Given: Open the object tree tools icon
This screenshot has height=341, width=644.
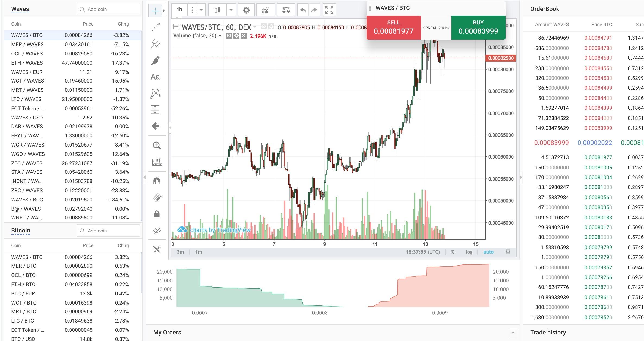Looking at the screenshot, I should click(x=157, y=249).
